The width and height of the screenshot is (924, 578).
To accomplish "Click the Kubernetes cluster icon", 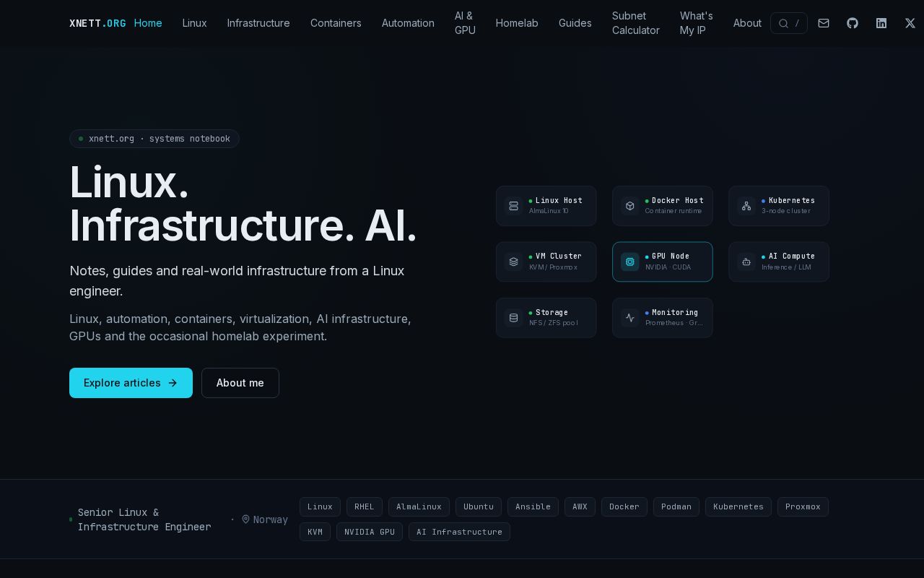I will (746, 206).
